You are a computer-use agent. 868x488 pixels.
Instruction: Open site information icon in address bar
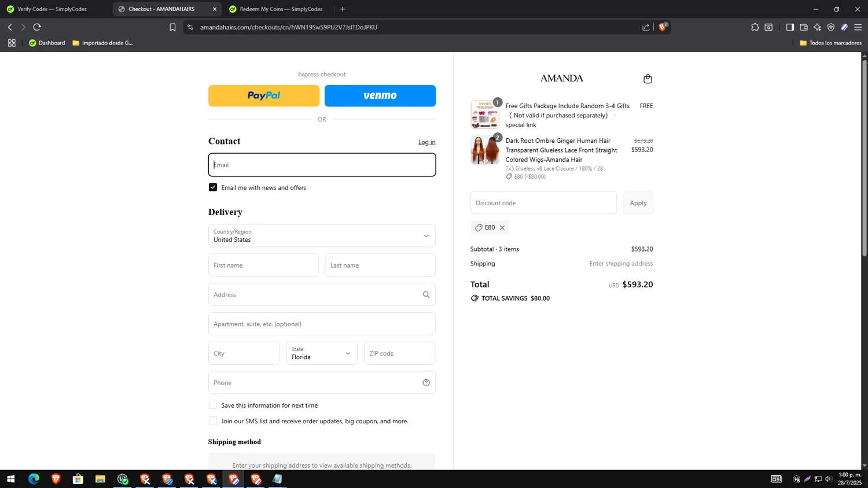(x=190, y=27)
